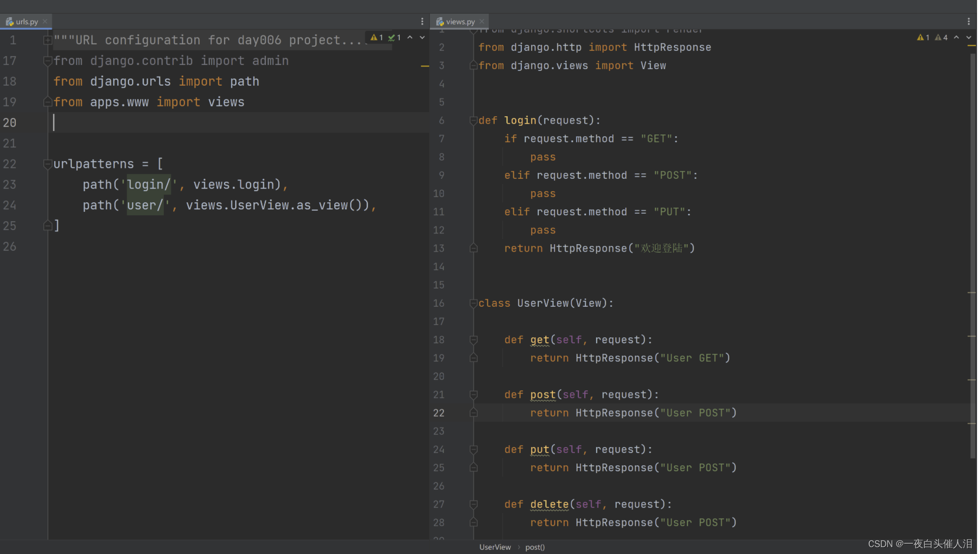Click the warning indicator in urls.py

(x=377, y=37)
